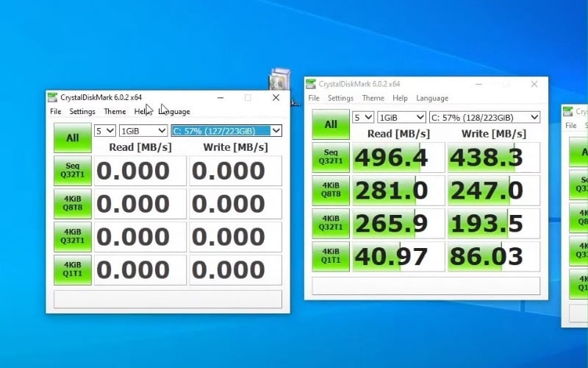Open the desktop shortcut icon behind the windows
588x368 pixels.
click(279, 81)
